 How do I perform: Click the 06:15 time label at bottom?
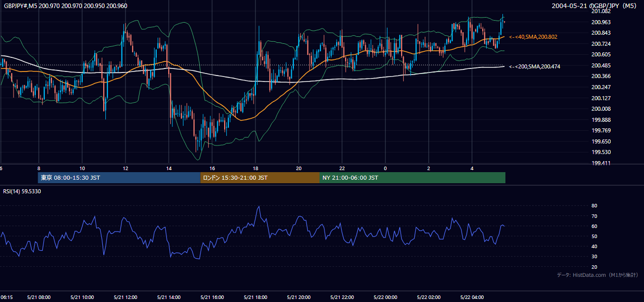[7, 297]
